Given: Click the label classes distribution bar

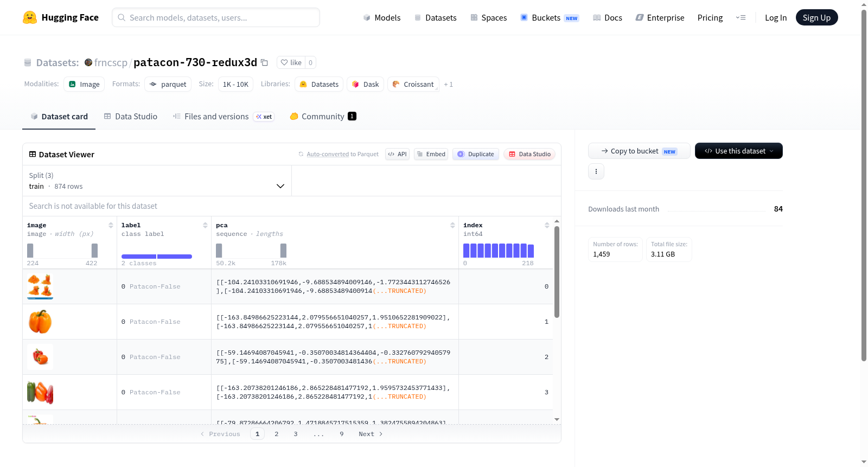Looking at the screenshot, I should point(157,257).
